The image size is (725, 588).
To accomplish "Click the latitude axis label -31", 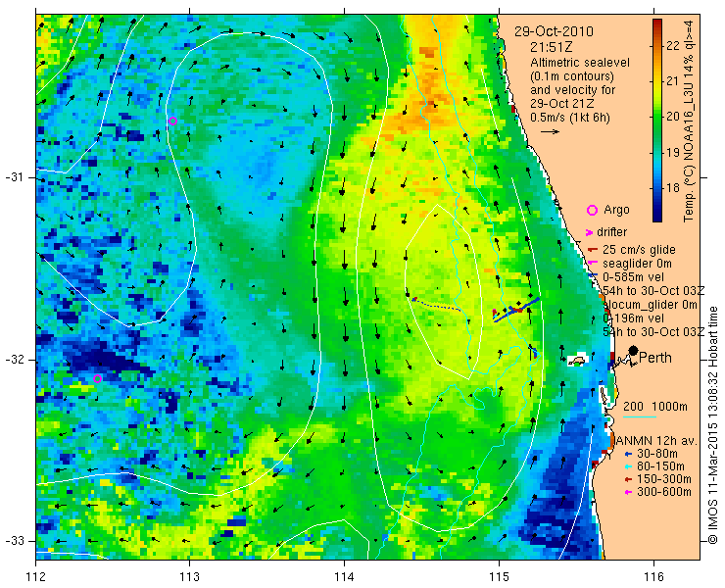I will [x=14, y=177].
